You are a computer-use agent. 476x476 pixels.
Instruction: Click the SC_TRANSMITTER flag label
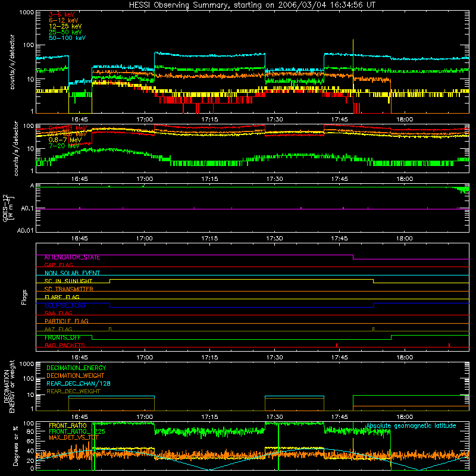69,289
